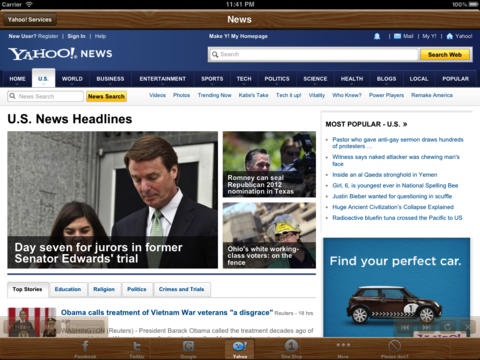Open the Romney Republican nomination story image
The height and width of the screenshot is (360, 480).
point(269,164)
